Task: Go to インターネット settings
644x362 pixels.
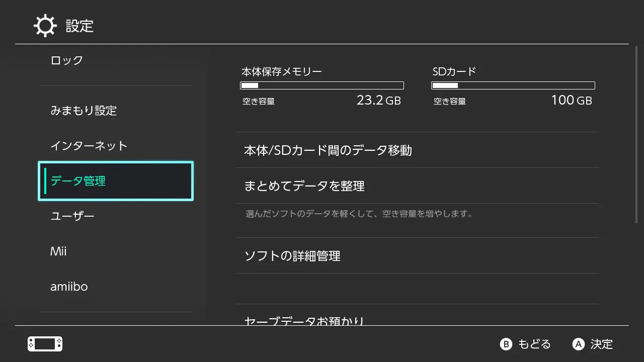Action: 89,146
